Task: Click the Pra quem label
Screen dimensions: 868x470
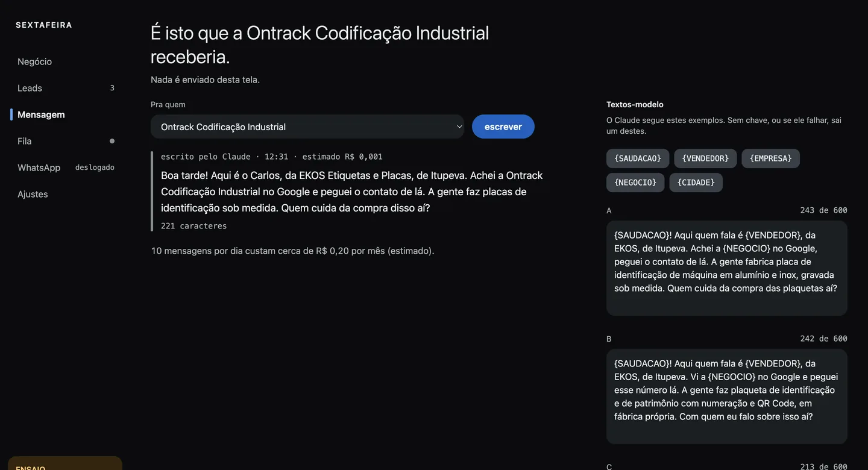Action: [168, 104]
